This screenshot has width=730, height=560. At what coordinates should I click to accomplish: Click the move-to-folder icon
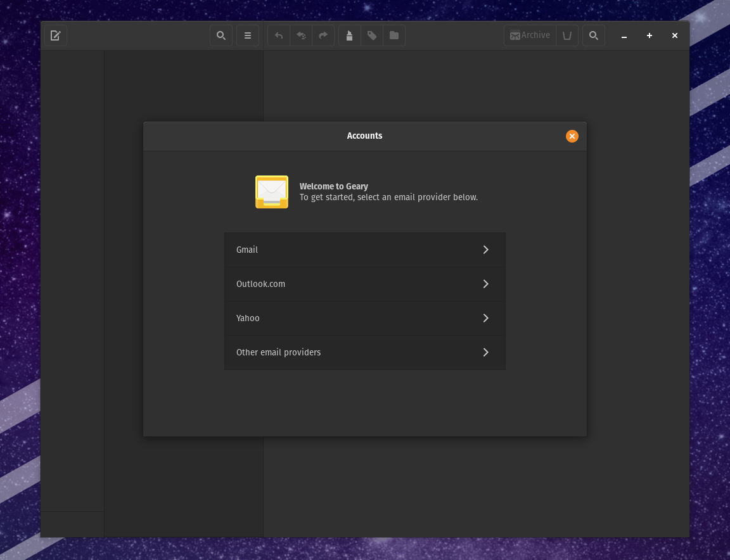(394, 35)
